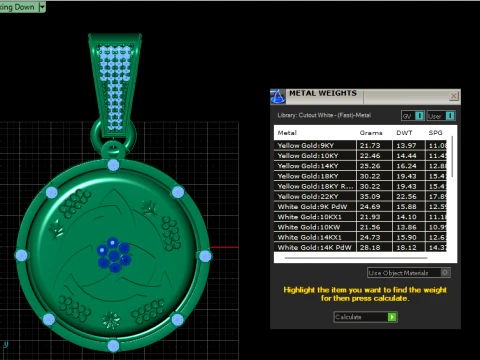The image size is (480, 360).
Task: Select the Yellow Gold:10KY row
Action: (360, 156)
